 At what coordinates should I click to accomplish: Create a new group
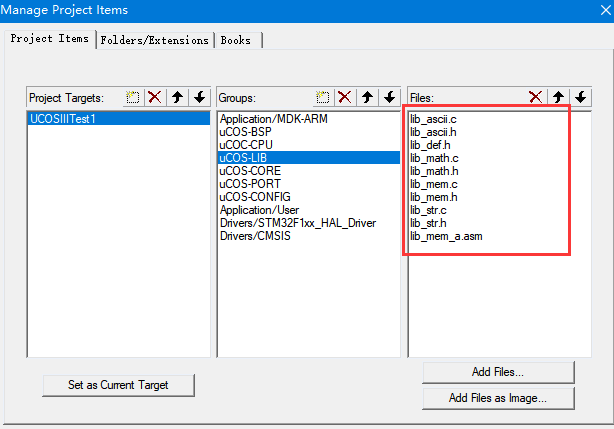pyautogui.click(x=323, y=97)
